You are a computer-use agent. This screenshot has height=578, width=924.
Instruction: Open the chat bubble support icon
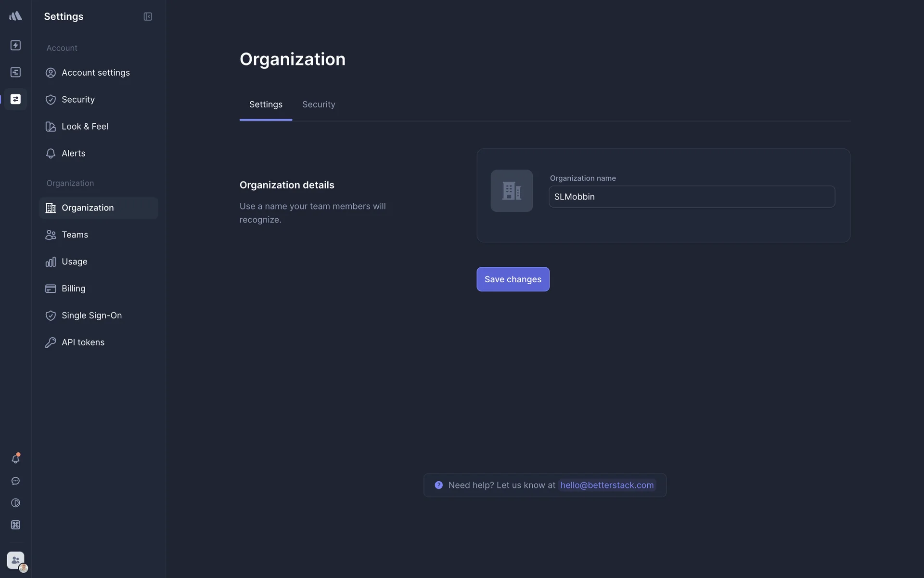[x=15, y=481]
